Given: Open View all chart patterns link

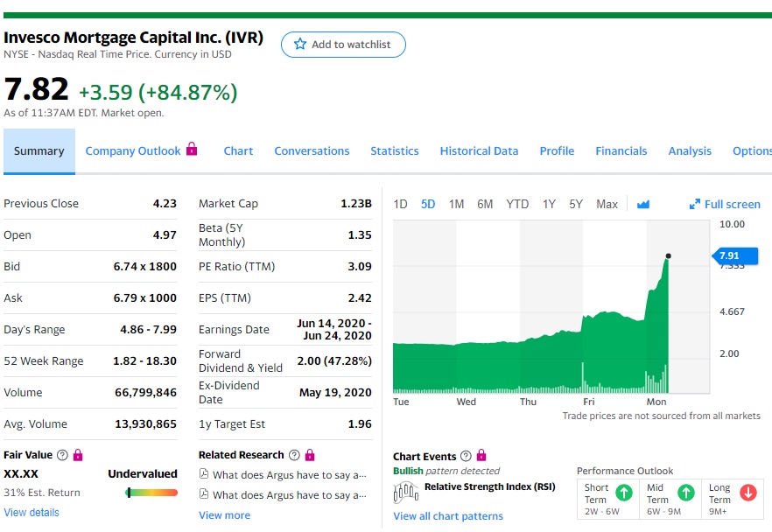Looking at the screenshot, I should (x=448, y=516).
